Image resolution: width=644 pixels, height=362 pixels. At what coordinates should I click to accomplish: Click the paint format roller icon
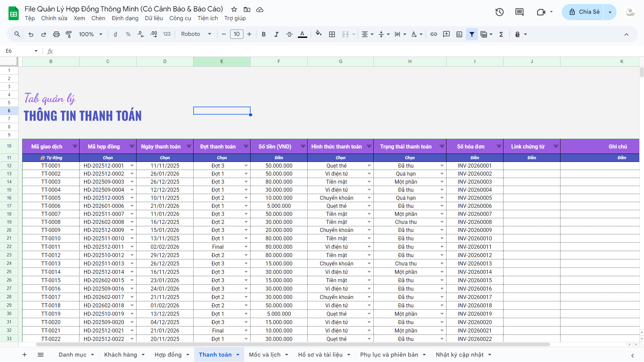point(69,34)
